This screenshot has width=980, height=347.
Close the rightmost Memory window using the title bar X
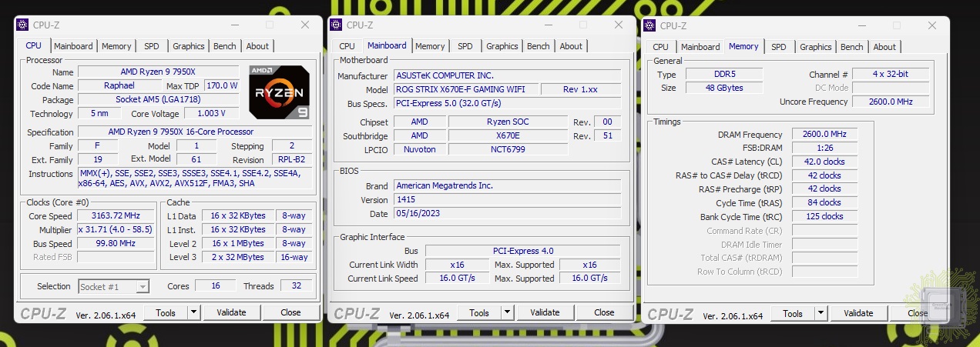click(x=933, y=25)
